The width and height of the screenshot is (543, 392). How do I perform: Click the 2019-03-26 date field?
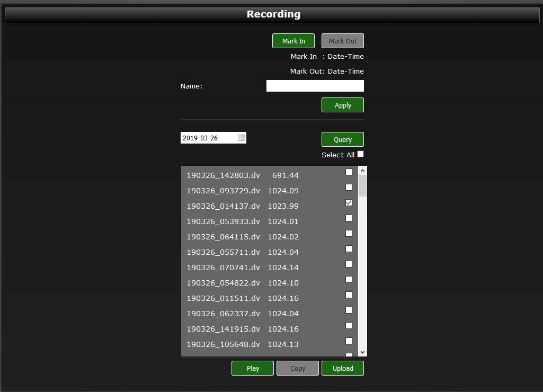208,138
